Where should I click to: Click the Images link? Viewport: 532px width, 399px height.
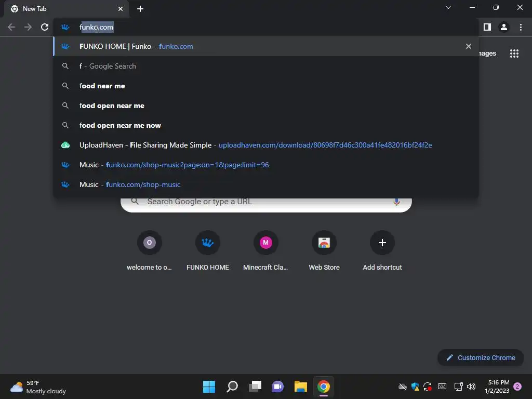(x=488, y=54)
